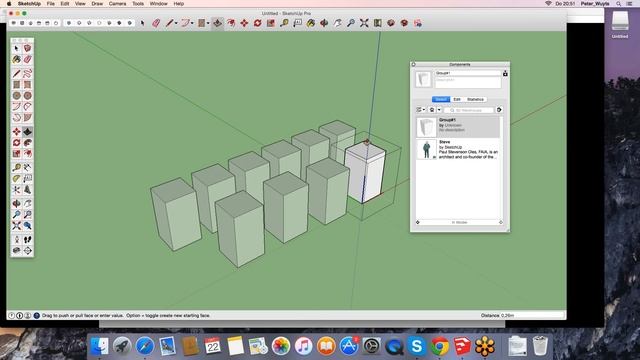This screenshot has width=640, height=360.
Task: Open Safari from the Dock
Action: [144, 346]
